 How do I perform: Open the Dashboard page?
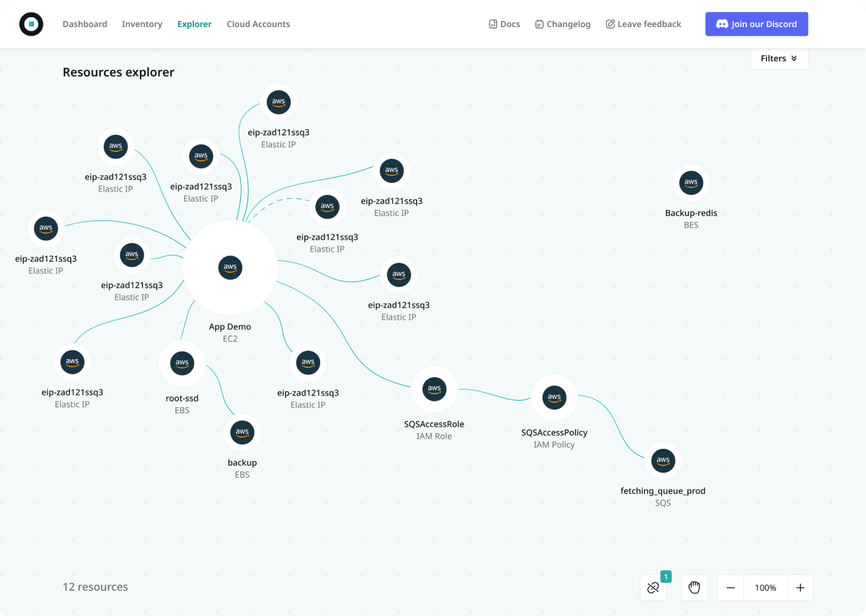84,24
